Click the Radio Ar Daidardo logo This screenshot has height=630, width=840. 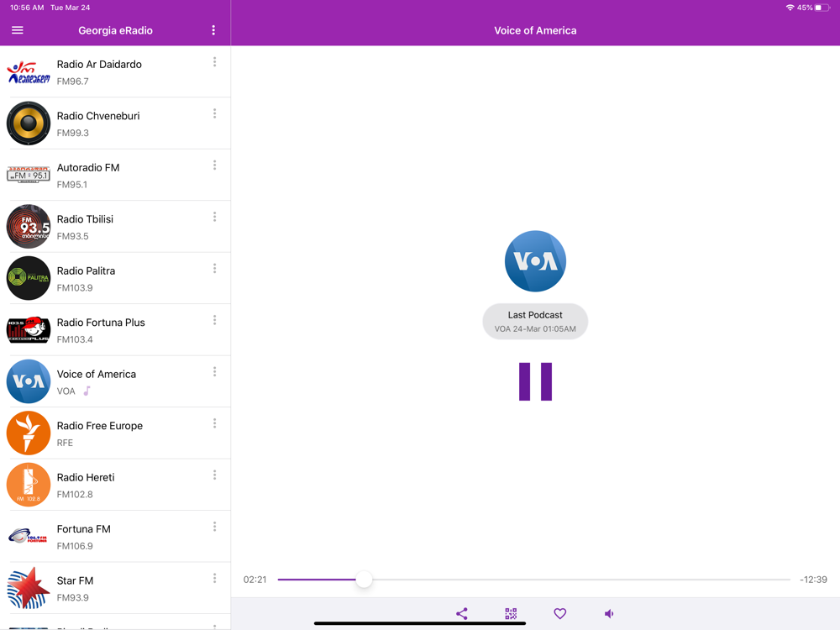coord(29,71)
